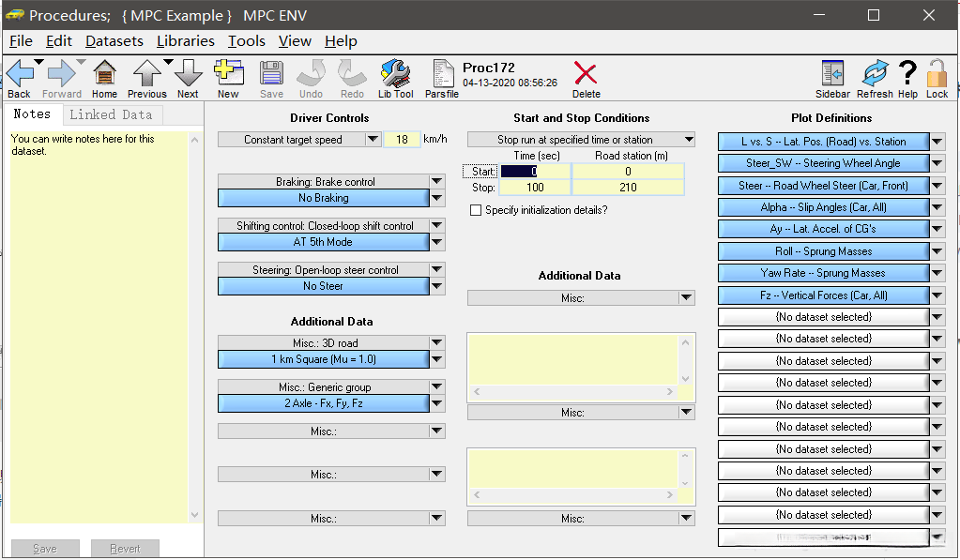The width and height of the screenshot is (960, 560).
Task: Click the Redo toolbar icon
Action: click(352, 74)
